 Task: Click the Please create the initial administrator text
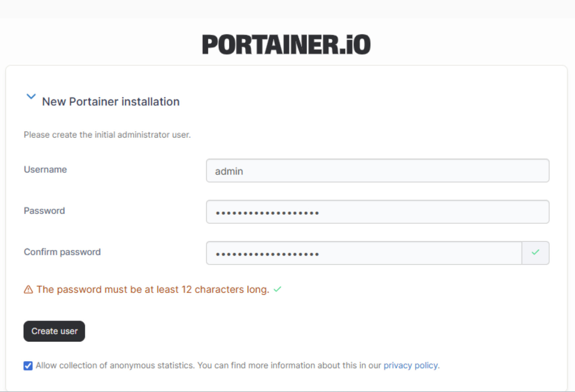(107, 135)
